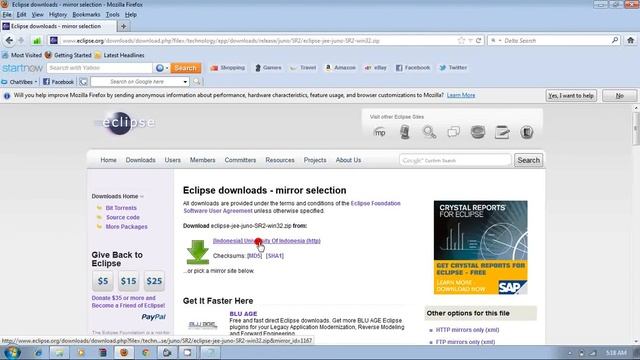
Task: Open the magnifier icon under Visit other Eclipse Sites
Action: coord(429,132)
